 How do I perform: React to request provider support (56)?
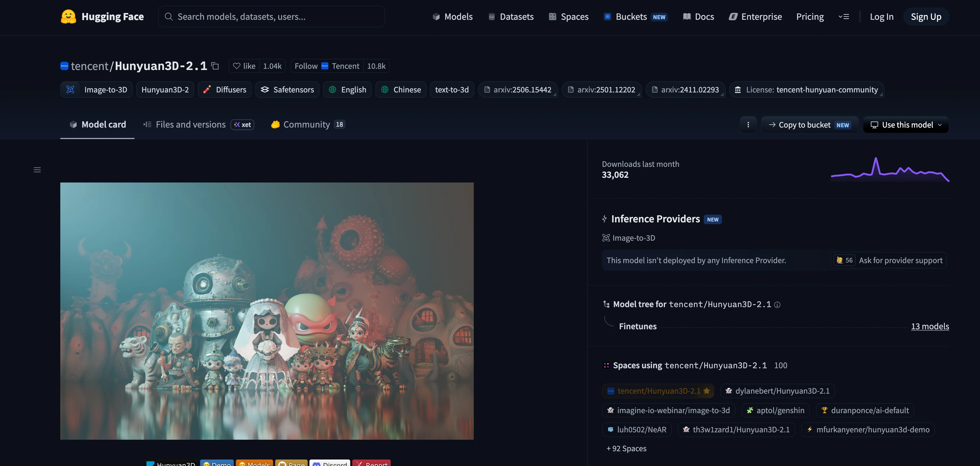(844, 260)
